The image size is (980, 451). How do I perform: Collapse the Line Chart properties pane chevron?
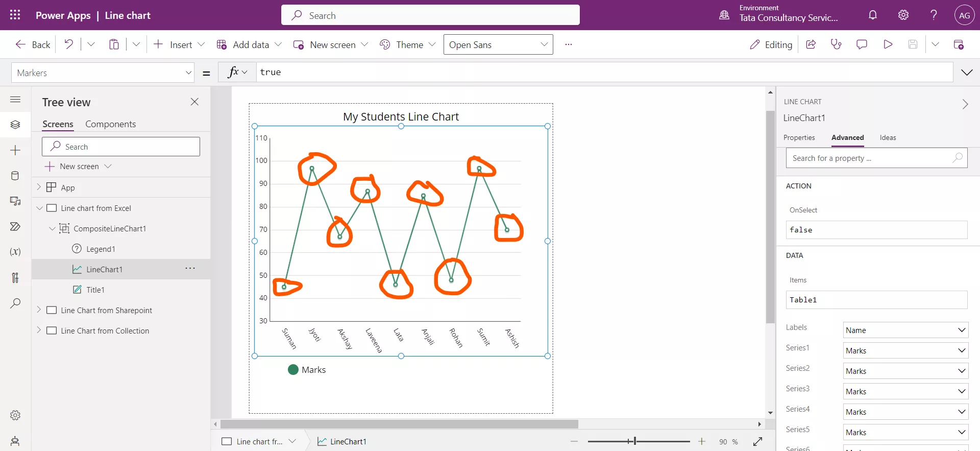(x=965, y=104)
